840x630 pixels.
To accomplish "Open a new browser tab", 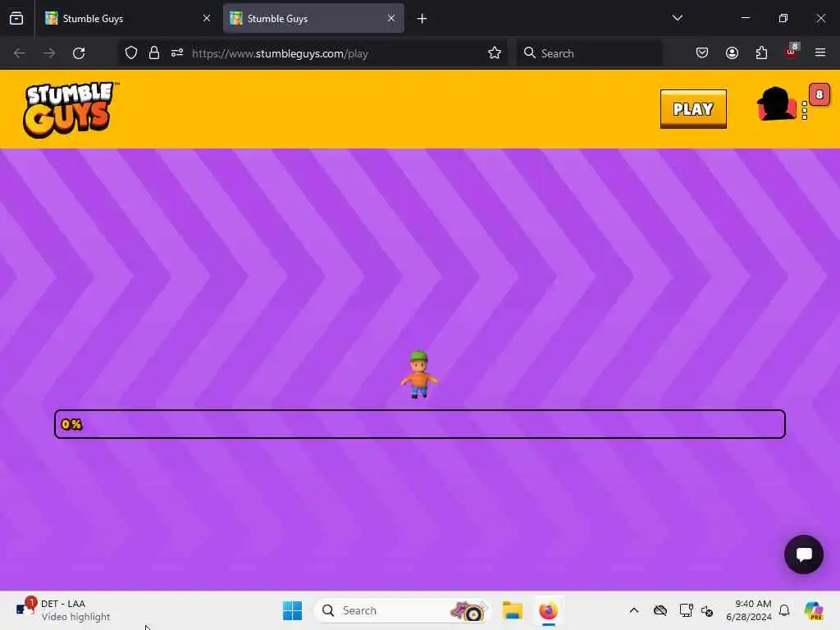I will point(422,19).
